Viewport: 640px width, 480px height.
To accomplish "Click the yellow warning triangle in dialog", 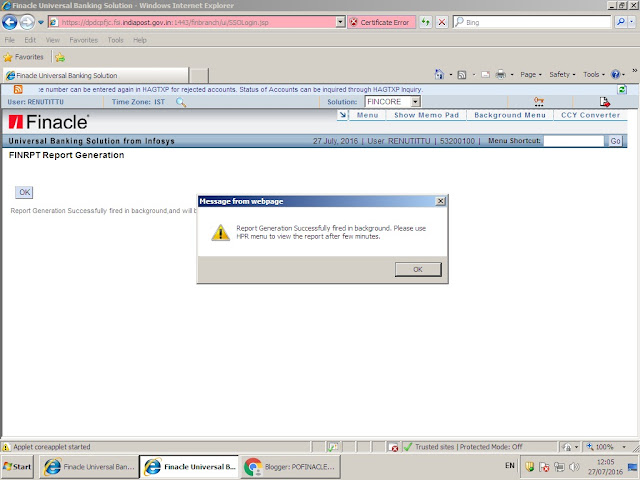I will (x=220, y=233).
